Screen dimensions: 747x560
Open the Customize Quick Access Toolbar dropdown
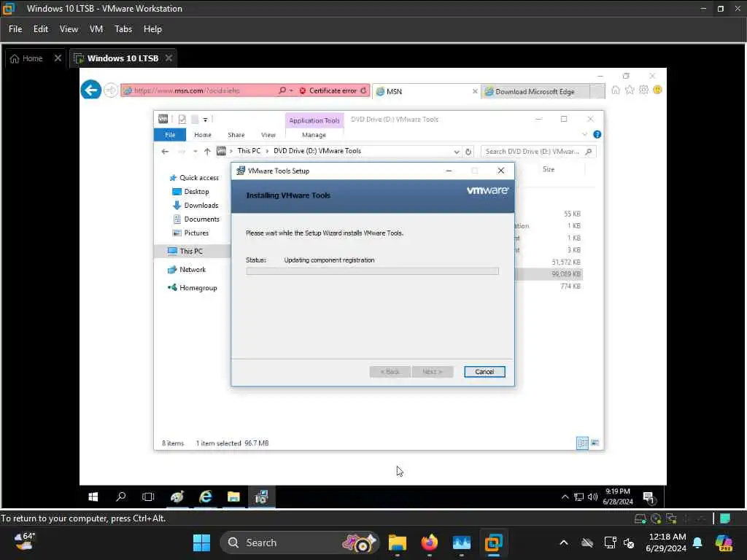[x=205, y=120]
